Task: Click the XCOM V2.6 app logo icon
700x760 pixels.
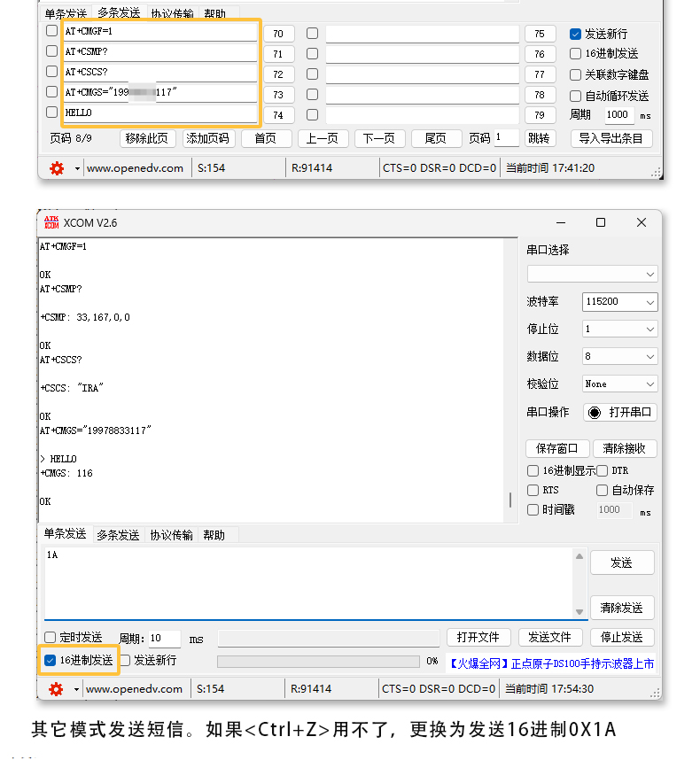Action: (51, 222)
